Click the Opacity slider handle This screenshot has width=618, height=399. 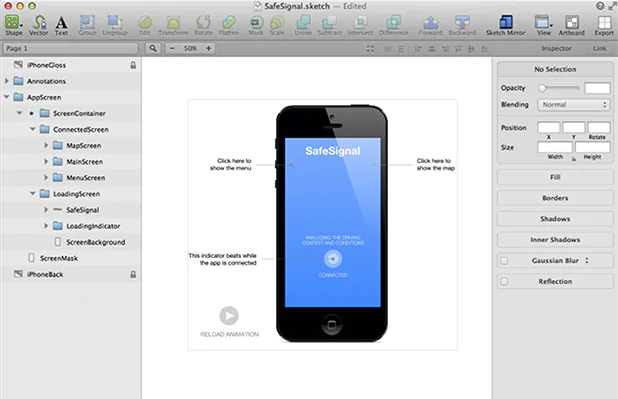(x=542, y=88)
